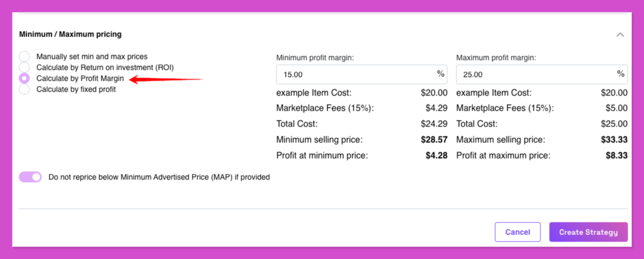
Task: Click the Calculate by Profit Margin label text
Action: [80, 78]
